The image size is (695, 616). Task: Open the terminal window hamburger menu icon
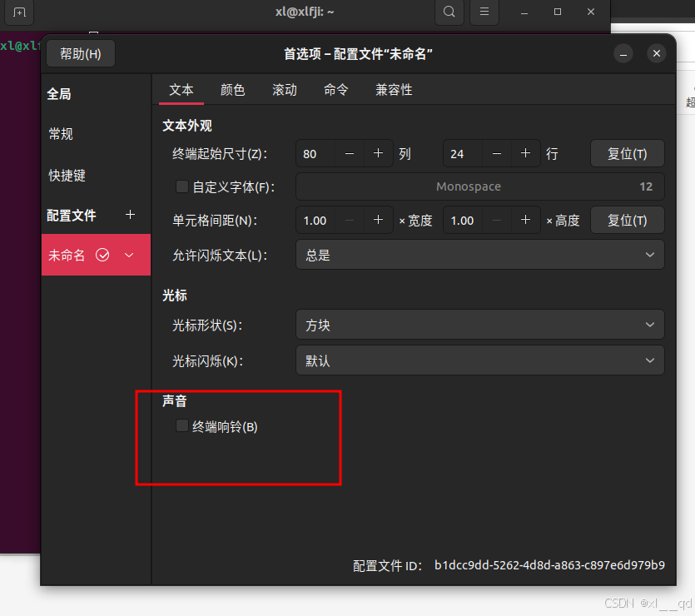click(x=484, y=12)
